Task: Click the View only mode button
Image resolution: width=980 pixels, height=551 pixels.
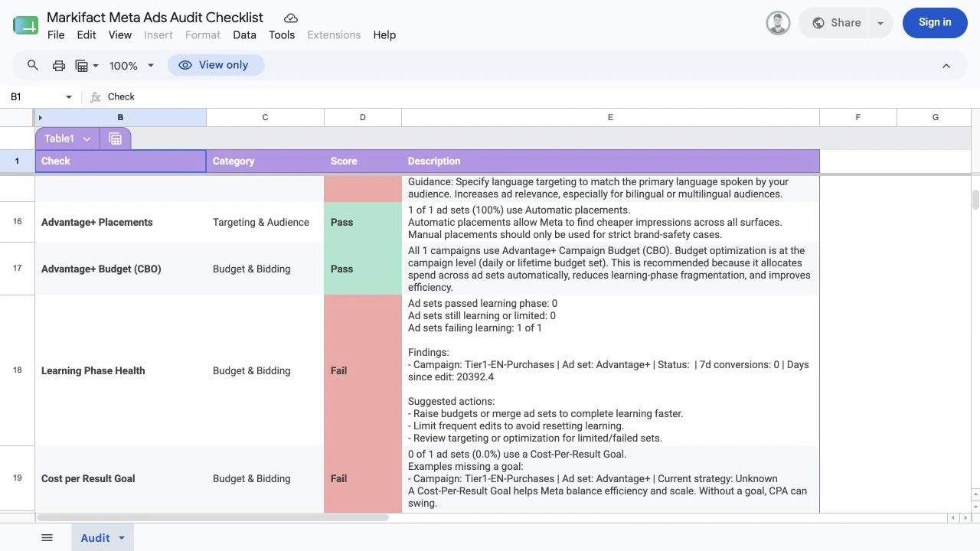Action: point(216,65)
